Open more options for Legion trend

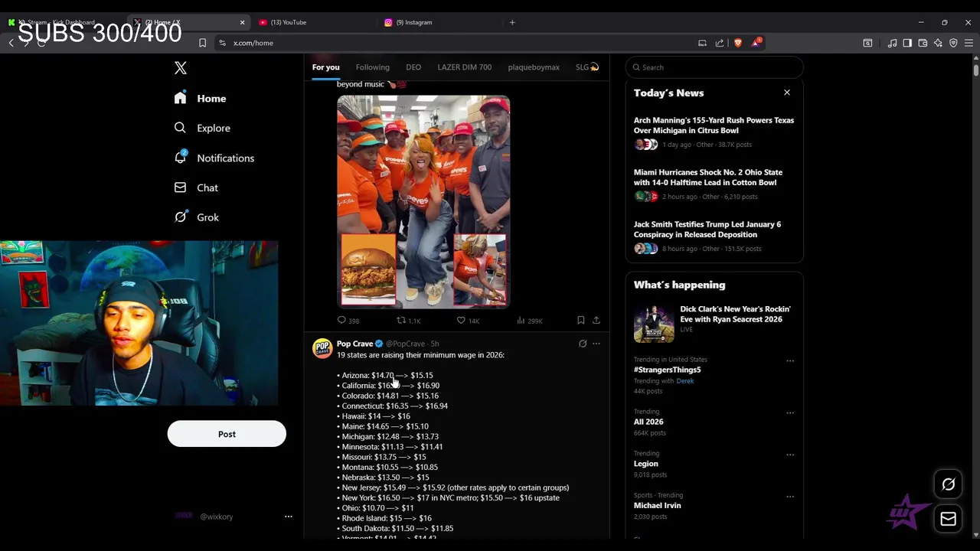(x=790, y=455)
